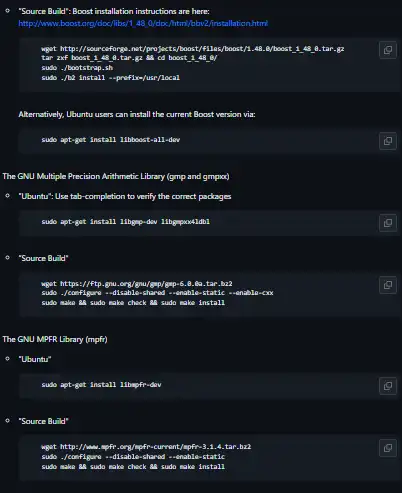Click the GNU MPFR Library (mpfr) heading
This screenshot has width=402, height=493.
[55, 339]
